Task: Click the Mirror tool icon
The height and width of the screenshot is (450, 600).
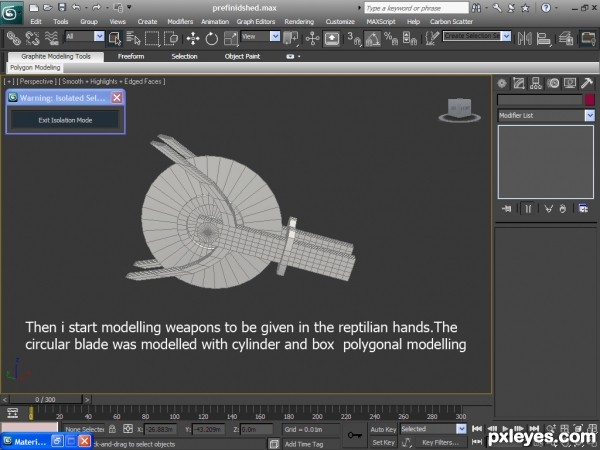Action: 525,38
